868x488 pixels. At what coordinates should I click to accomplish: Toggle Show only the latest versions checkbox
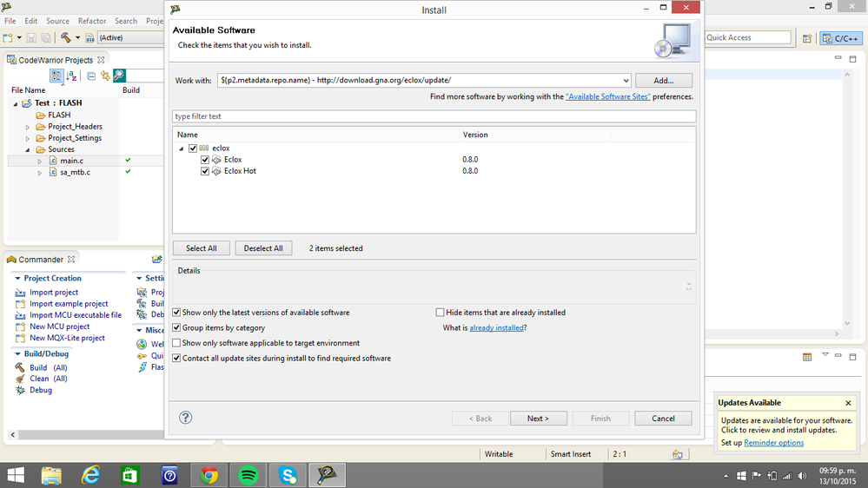tap(176, 313)
